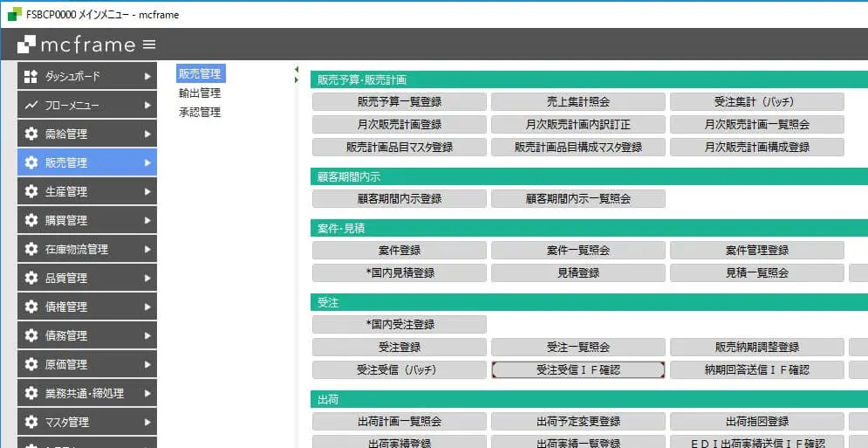Open 販売予算一覧登録
This screenshot has width=868, height=448.
click(400, 102)
